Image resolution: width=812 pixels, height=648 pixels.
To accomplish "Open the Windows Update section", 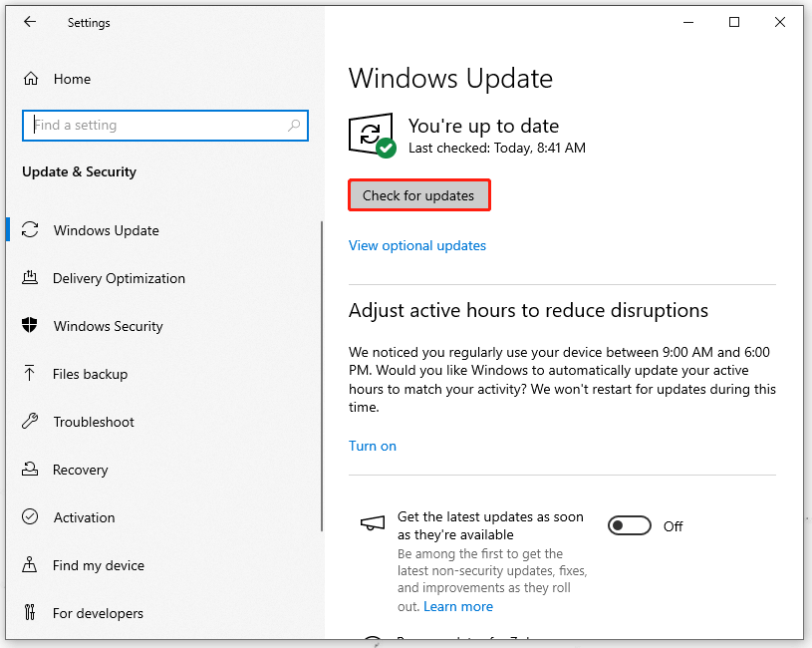I will (x=107, y=230).
